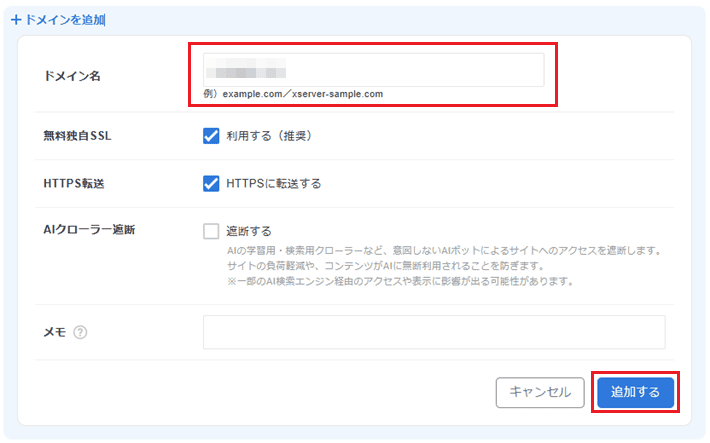710x443 pixels.
Task: Click the 利用する（推奨）label
Action: pyautogui.click(x=269, y=136)
